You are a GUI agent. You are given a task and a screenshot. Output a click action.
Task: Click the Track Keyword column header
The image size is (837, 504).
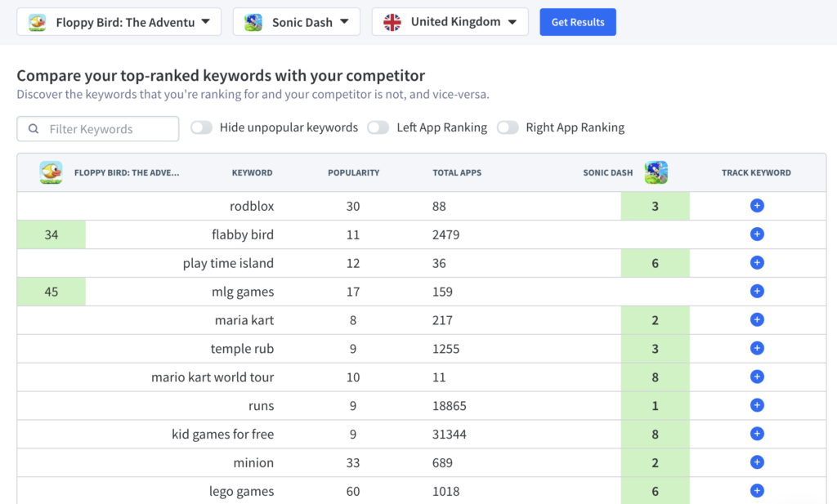coord(756,173)
